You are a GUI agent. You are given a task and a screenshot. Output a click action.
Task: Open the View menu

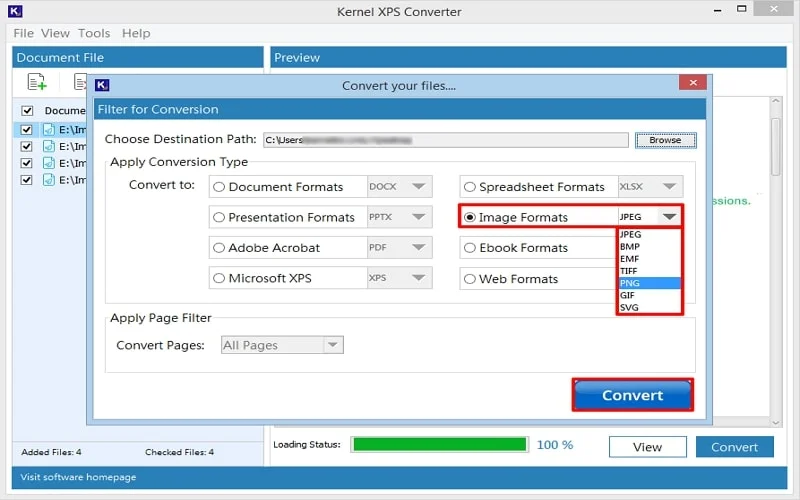[x=55, y=33]
